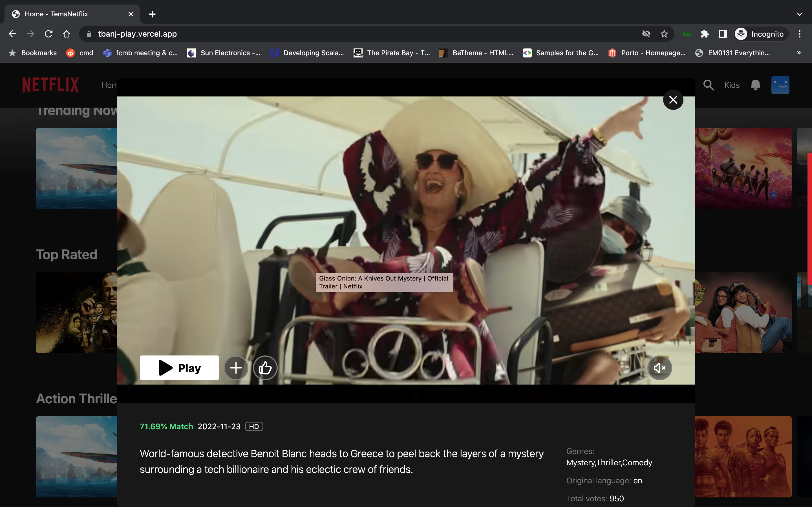812x507 pixels.
Task: Toggle the trailer mute speaker button
Action: tap(659, 368)
